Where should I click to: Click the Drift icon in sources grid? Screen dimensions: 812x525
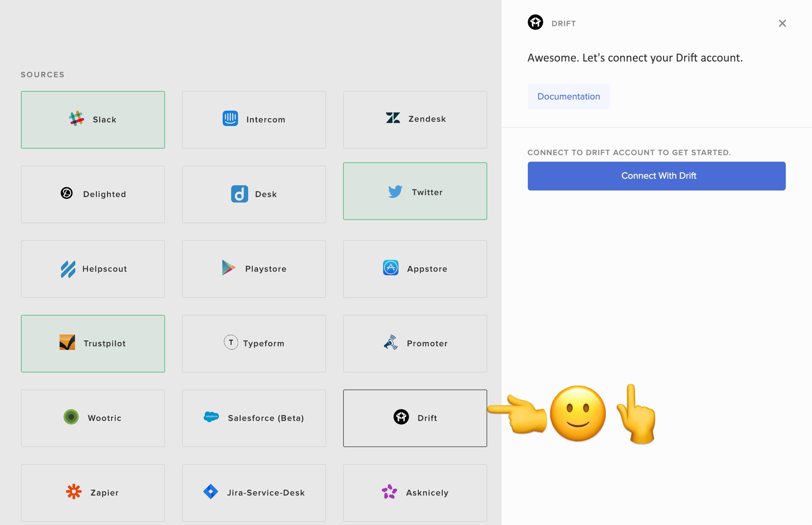point(401,417)
